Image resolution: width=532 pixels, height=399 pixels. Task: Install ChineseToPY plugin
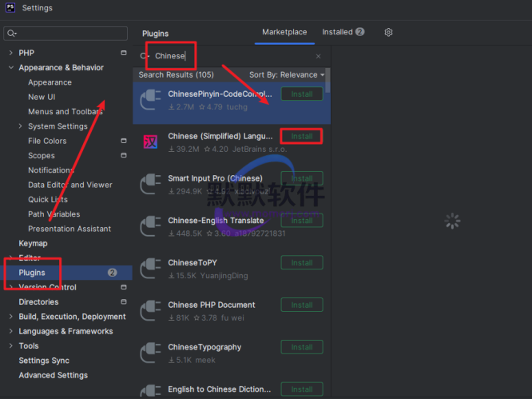[302, 262]
